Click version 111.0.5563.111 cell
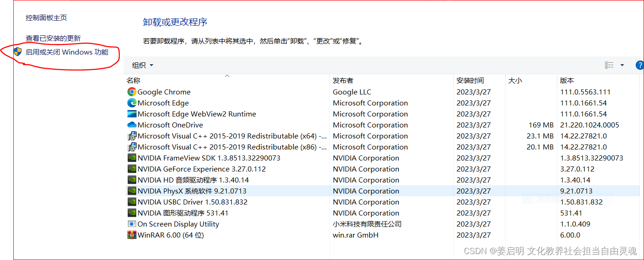The image size is (644, 260). [585, 92]
